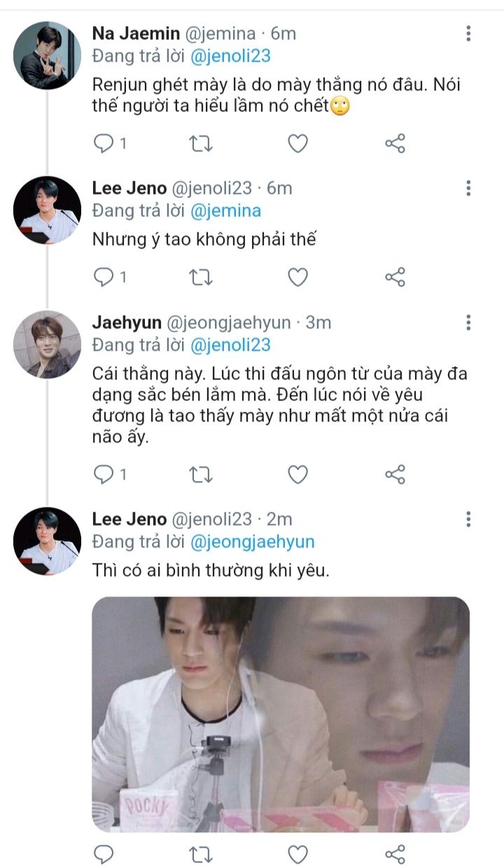Reply to Na Jaemin's tweet
This screenshot has width=504, height=866.
tap(104, 144)
